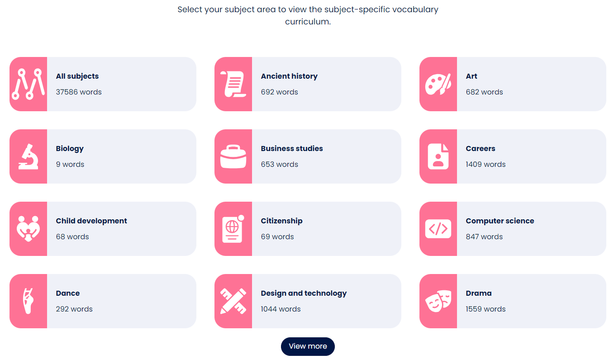Open the Computer science subject title
This screenshot has height=364, width=614.
(500, 221)
